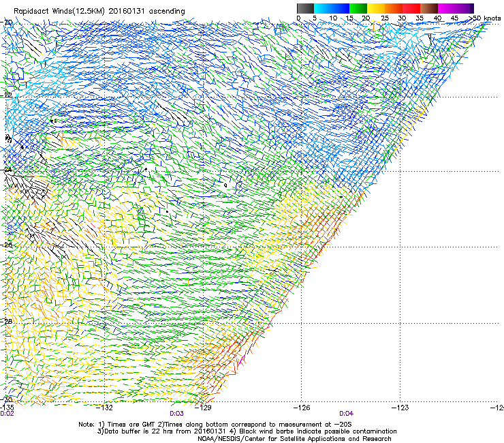
Task: Click the '>50 knots' legend label
Action: [484, 18]
